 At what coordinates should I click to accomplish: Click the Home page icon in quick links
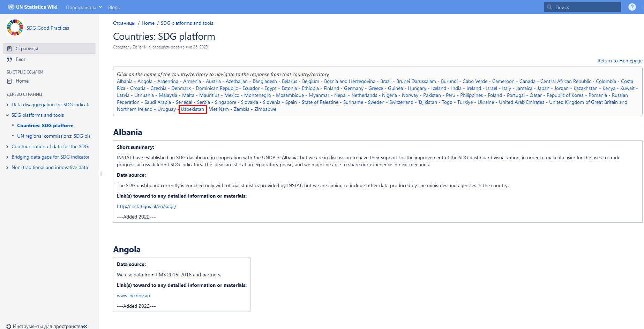[9, 81]
